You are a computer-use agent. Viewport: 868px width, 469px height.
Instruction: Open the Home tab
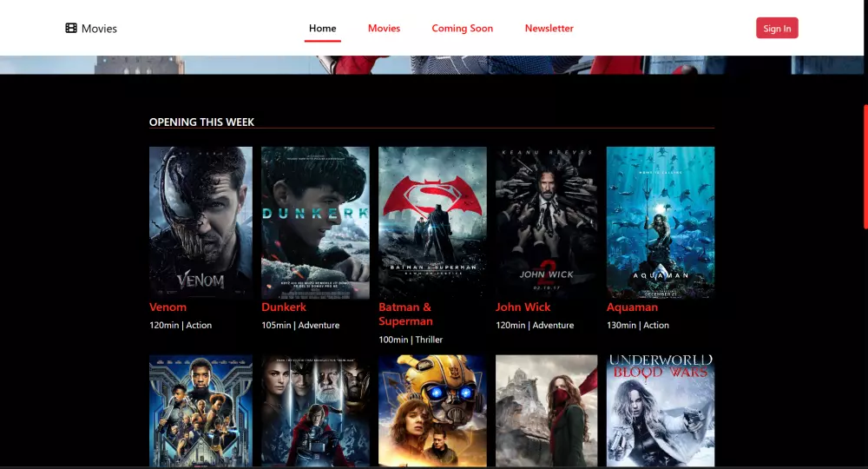point(323,29)
